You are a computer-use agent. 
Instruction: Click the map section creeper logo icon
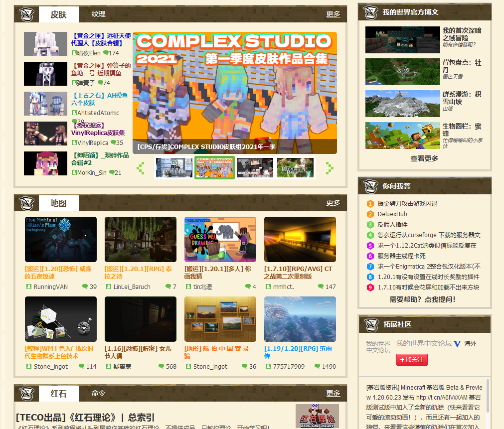(x=27, y=203)
